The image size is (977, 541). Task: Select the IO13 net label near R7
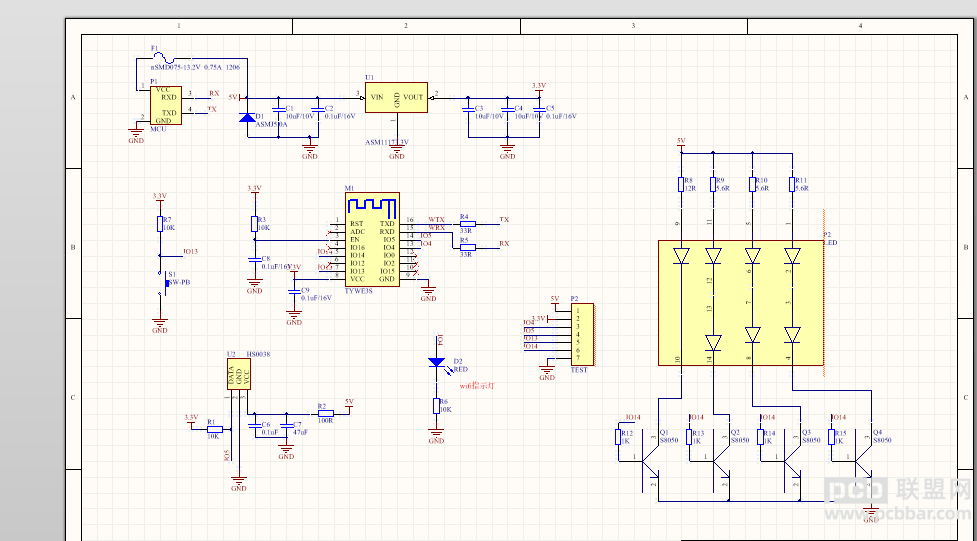click(191, 252)
